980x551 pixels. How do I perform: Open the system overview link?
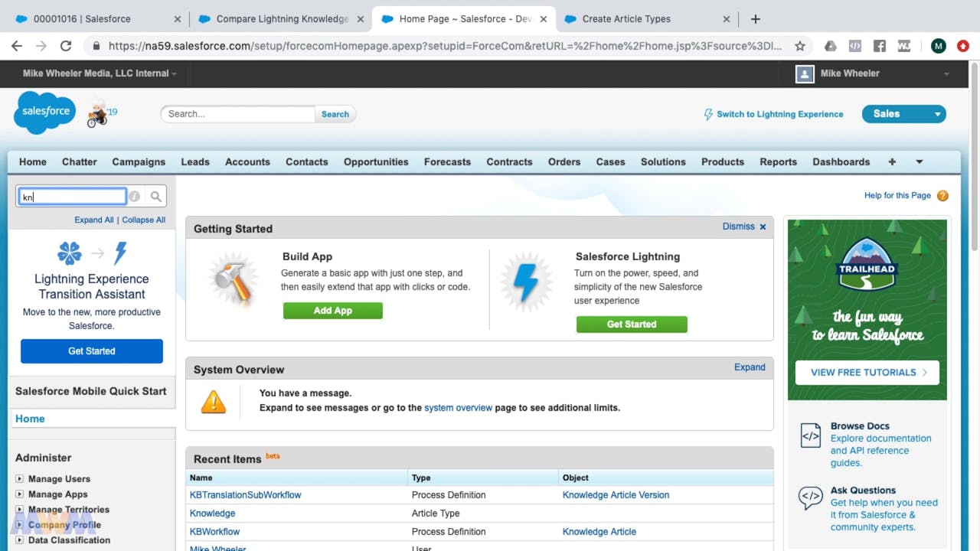(x=458, y=408)
